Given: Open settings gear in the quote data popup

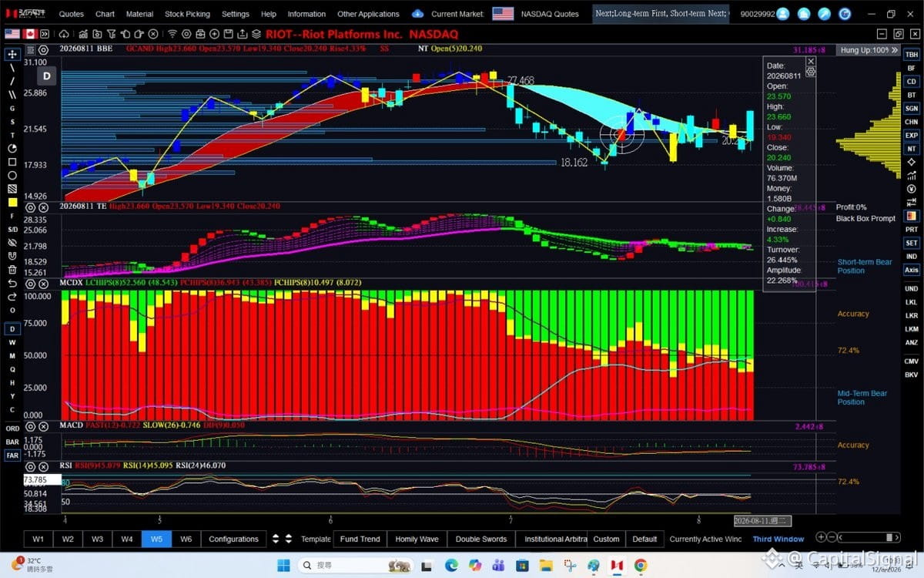Looking at the screenshot, I should coord(811,72).
